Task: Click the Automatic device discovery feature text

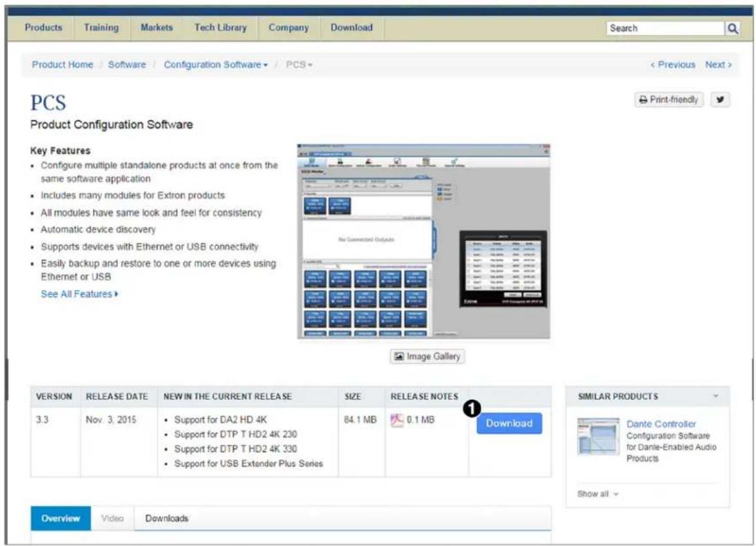Action: point(98,229)
